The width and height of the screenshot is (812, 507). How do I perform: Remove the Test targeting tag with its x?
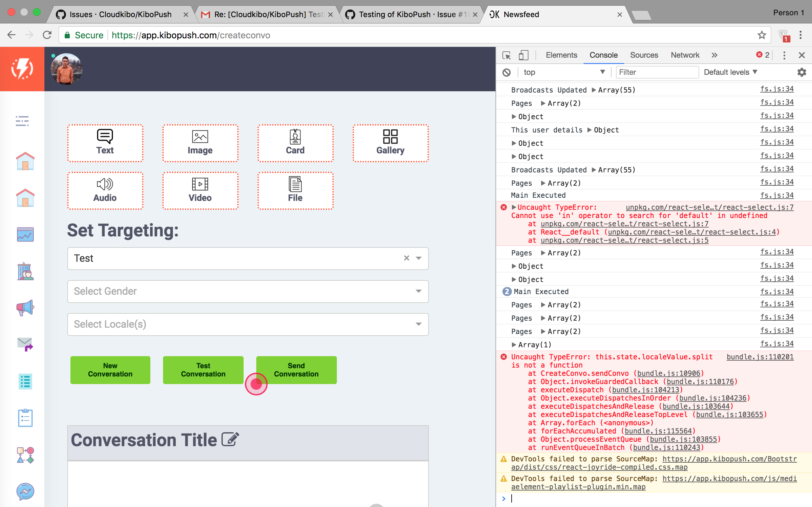click(407, 258)
